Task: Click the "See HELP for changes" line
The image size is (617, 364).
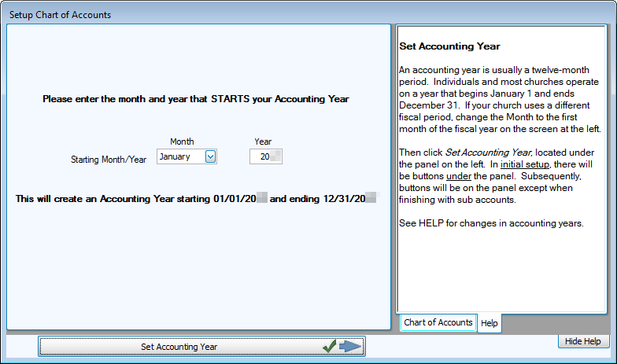Action: pyautogui.click(x=491, y=223)
